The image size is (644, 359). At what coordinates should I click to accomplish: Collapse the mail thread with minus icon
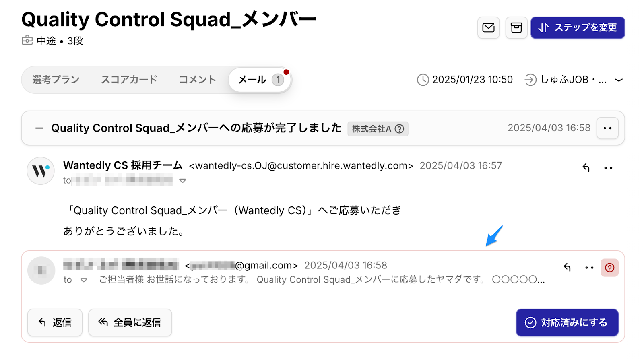point(39,128)
